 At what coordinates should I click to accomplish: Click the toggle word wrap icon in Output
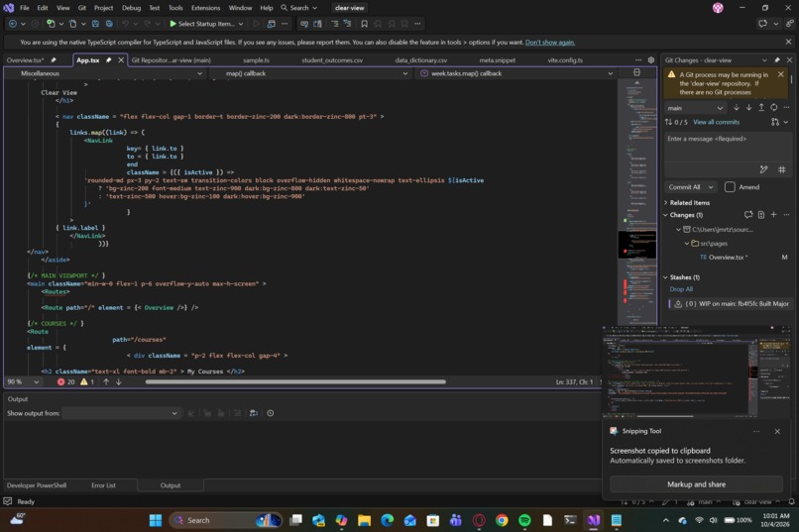tap(253, 413)
